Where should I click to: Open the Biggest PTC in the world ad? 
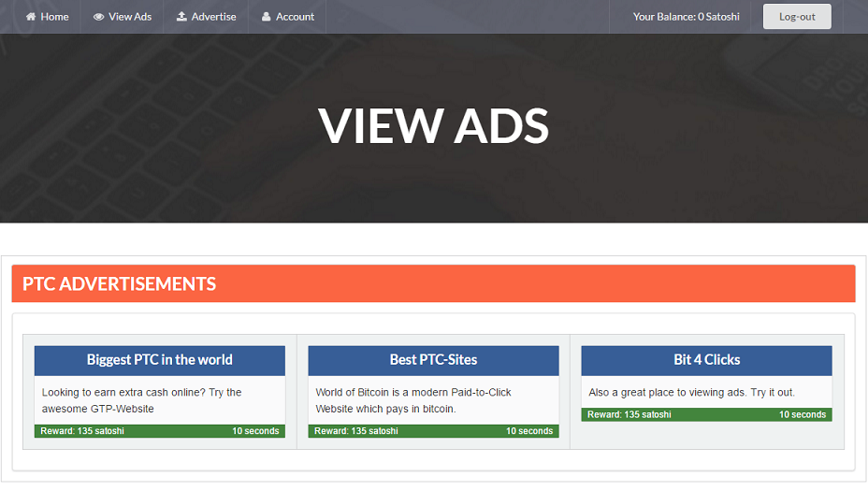tap(160, 360)
